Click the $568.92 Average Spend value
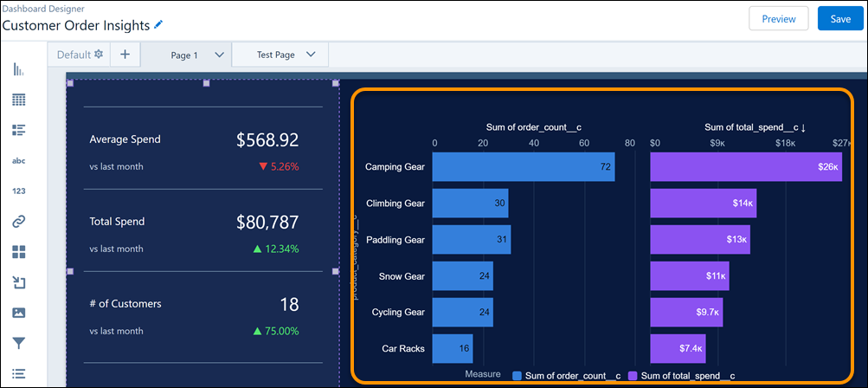Viewport: 868px width, 388px height. click(267, 140)
